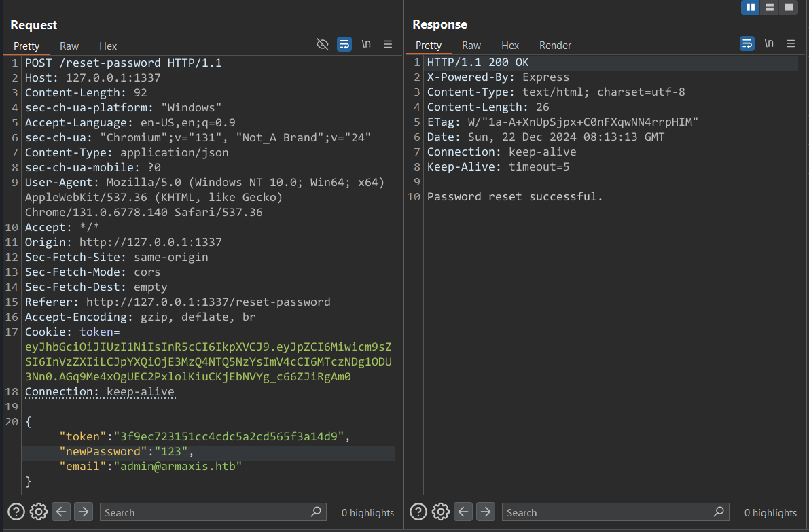This screenshot has width=809, height=532.
Task: Click the Response search input field
Action: point(608,512)
